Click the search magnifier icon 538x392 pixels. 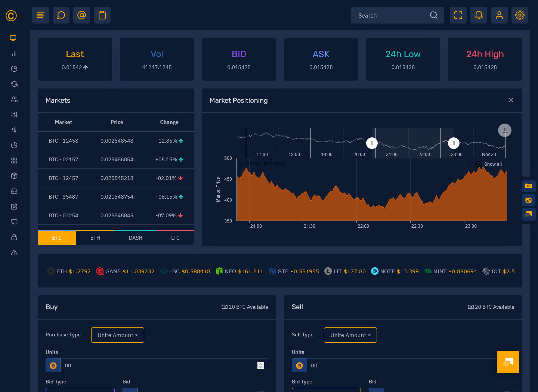click(x=433, y=15)
